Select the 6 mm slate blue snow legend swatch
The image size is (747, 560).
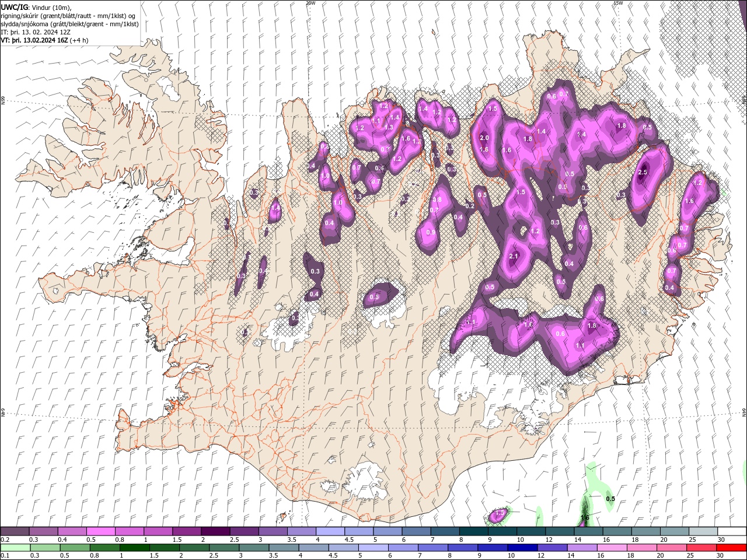pyautogui.click(x=415, y=531)
